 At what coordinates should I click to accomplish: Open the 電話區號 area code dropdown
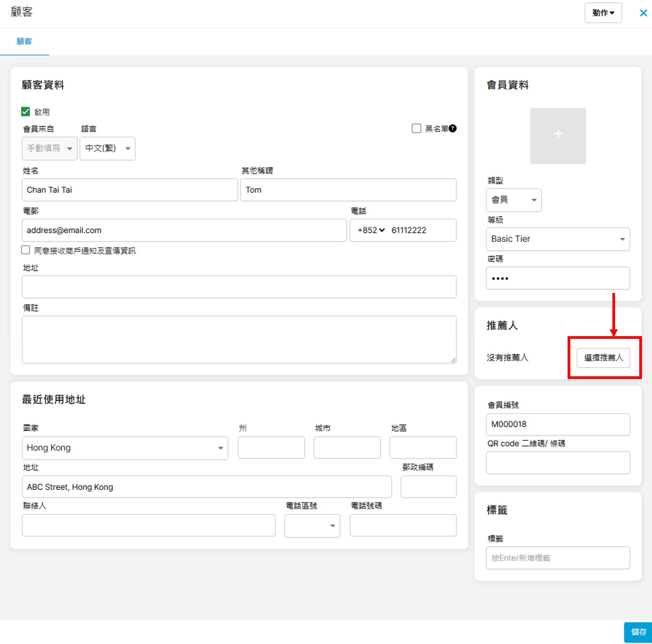point(312,526)
